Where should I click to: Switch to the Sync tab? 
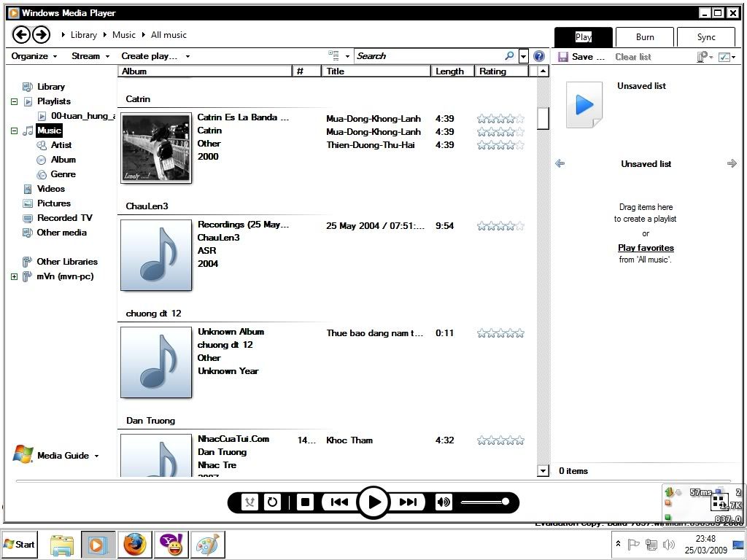pos(705,37)
